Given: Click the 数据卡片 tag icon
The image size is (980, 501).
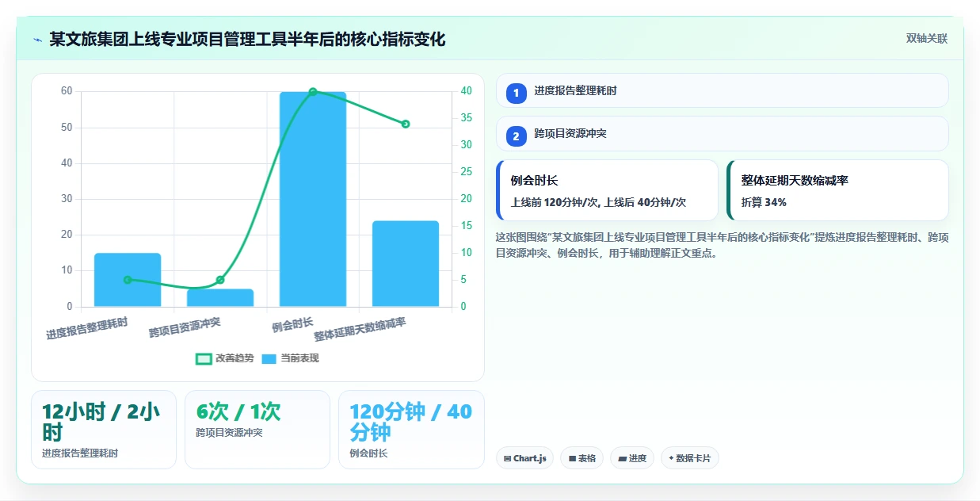Looking at the screenshot, I should tap(672, 458).
